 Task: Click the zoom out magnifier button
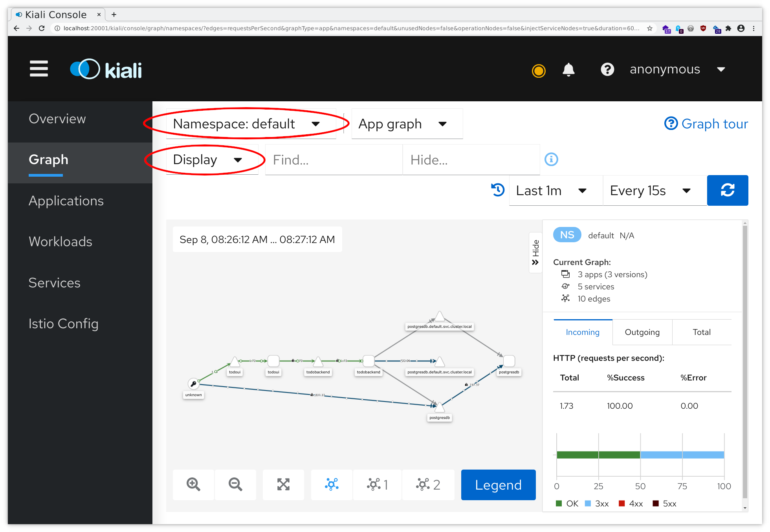235,484
